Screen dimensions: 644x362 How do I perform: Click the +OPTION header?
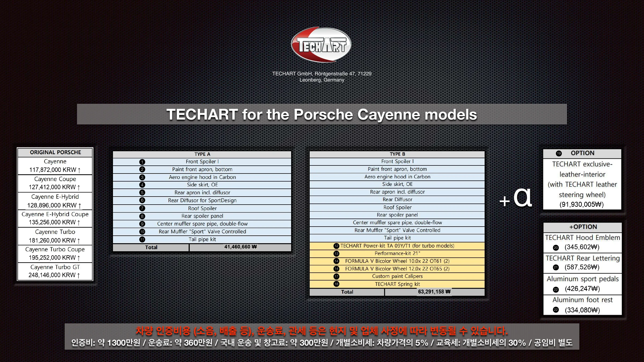click(583, 227)
